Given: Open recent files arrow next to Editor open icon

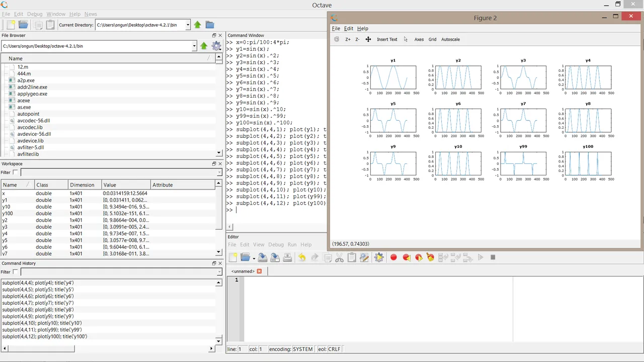Looking at the screenshot, I should [254, 258].
